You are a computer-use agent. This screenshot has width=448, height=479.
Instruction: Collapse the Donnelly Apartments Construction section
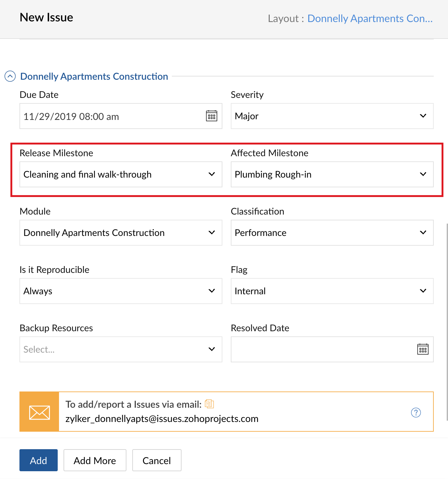10,76
